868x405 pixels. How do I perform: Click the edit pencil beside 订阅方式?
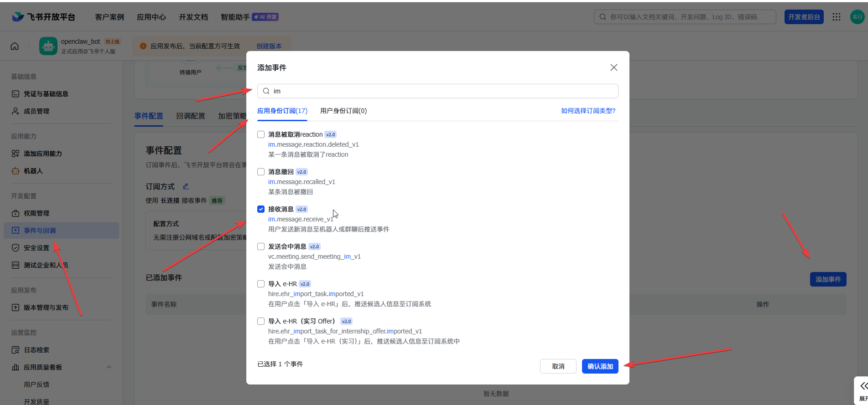[x=186, y=186]
